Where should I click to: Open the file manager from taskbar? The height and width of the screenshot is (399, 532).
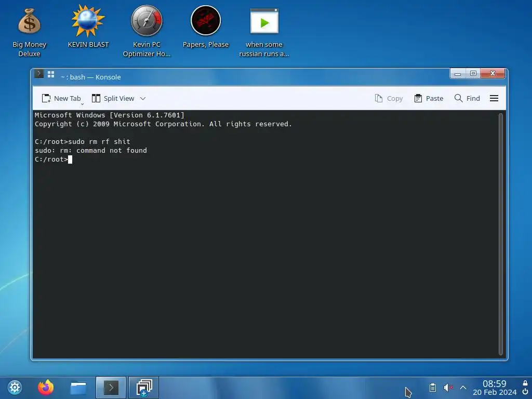(78, 388)
